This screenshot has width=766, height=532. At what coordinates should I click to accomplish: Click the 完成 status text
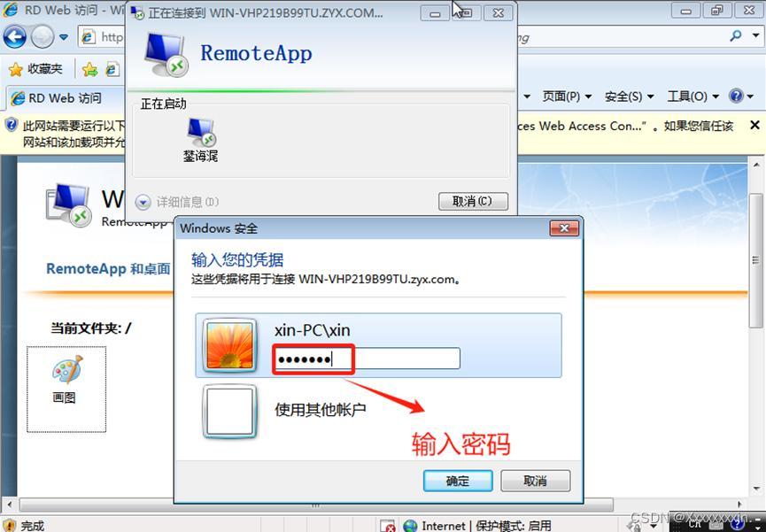[x=33, y=526]
